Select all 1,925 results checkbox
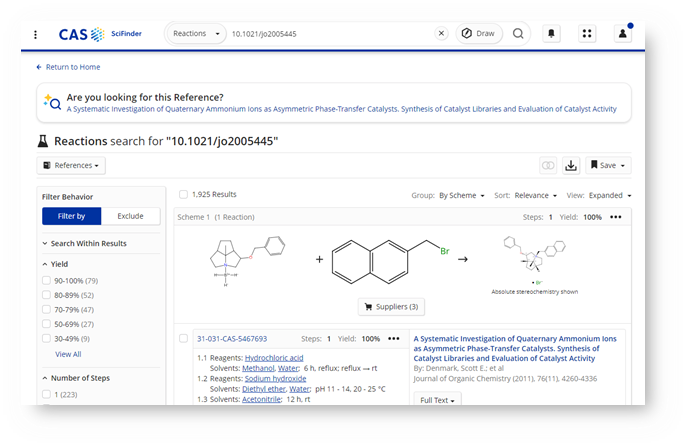This screenshot has width=687, height=447. click(x=184, y=194)
